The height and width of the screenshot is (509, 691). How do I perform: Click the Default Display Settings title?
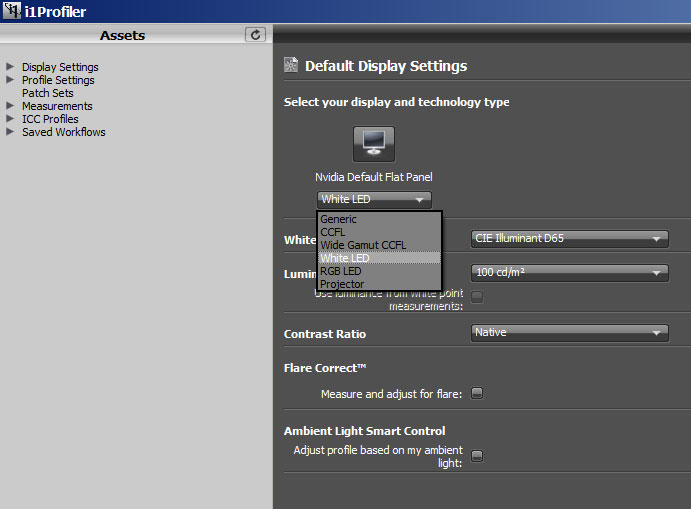point(386,66)
